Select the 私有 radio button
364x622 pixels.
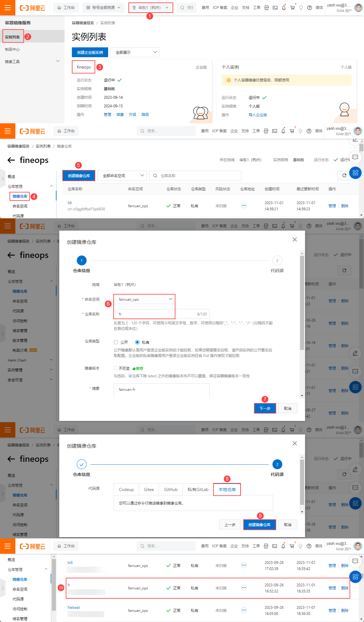(137, 342)
